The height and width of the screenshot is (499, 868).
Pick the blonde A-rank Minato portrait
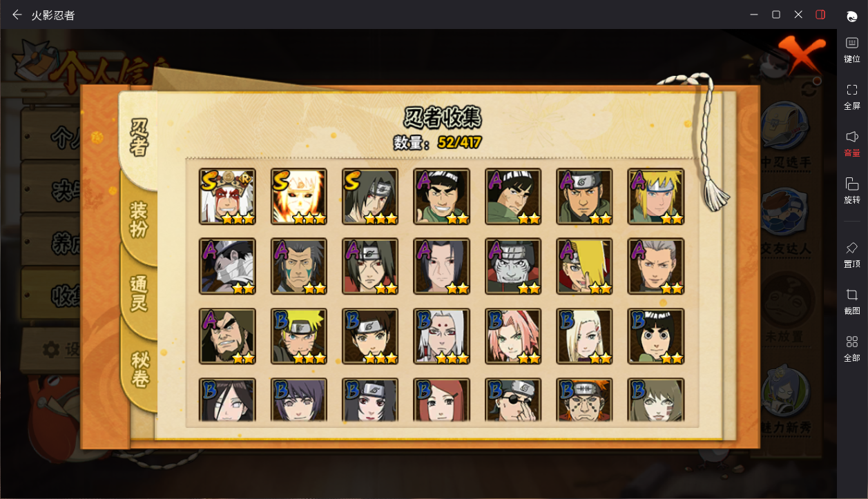click(656, 197)
